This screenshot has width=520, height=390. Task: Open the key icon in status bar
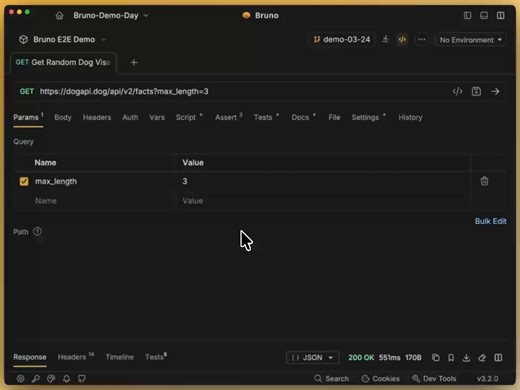[x=36, y=378]
